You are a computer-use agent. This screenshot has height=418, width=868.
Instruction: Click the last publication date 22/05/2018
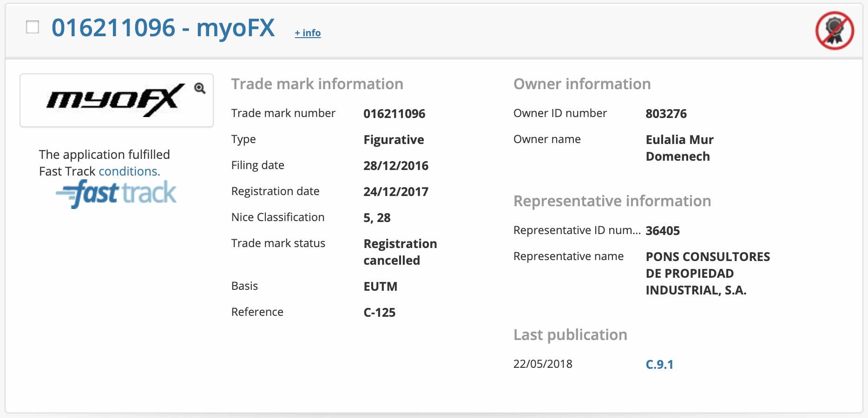tap(543, 364)
